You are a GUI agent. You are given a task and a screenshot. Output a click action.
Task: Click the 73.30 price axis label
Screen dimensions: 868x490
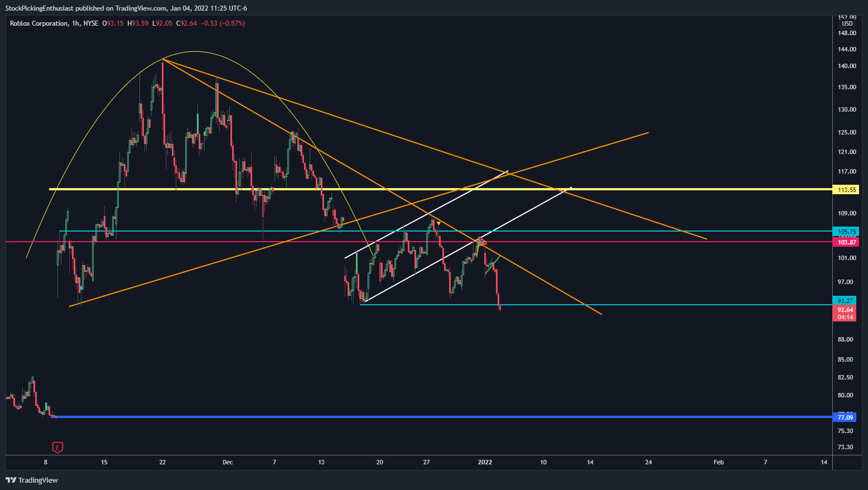tap(845, 448)
